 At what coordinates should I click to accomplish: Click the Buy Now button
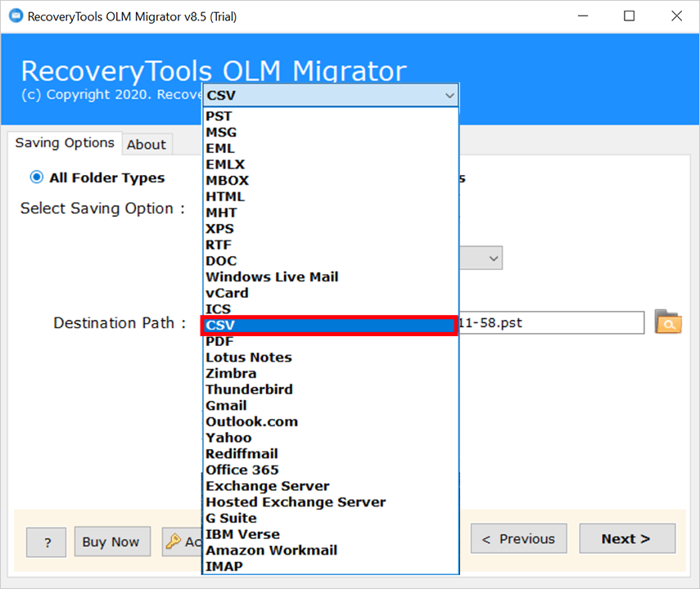point(112,542)
